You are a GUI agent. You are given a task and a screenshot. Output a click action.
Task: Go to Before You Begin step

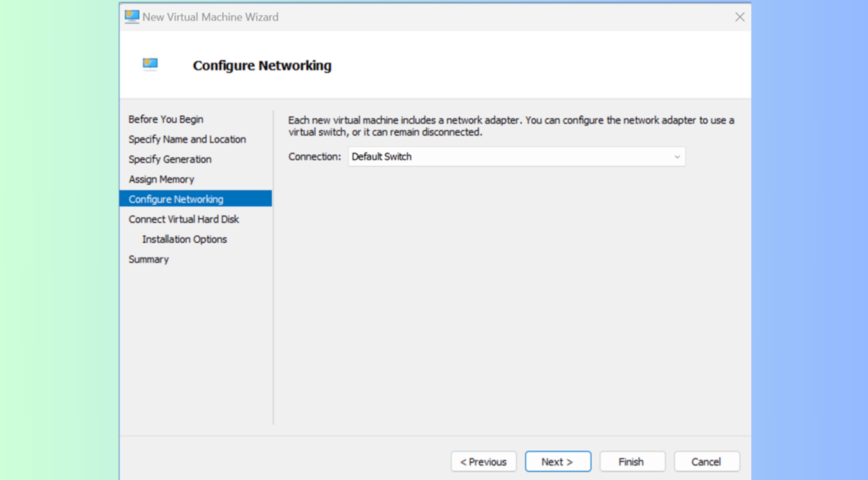pos(166,119)
